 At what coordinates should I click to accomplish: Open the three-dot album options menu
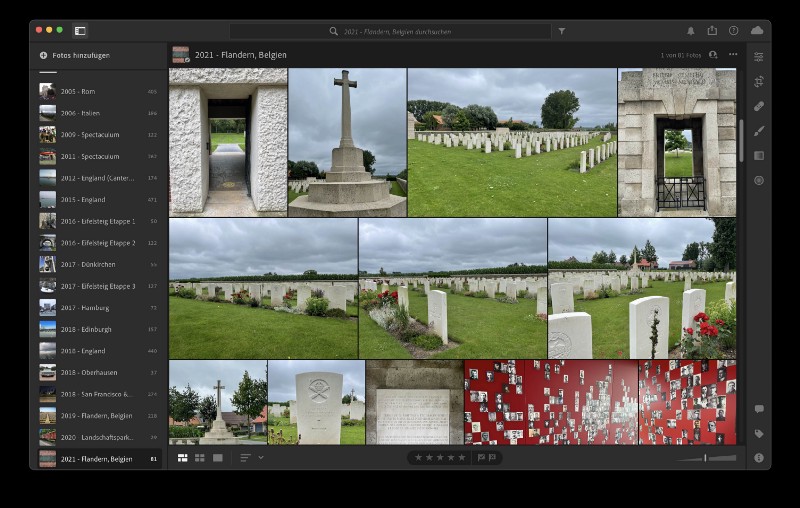(733, 55)
